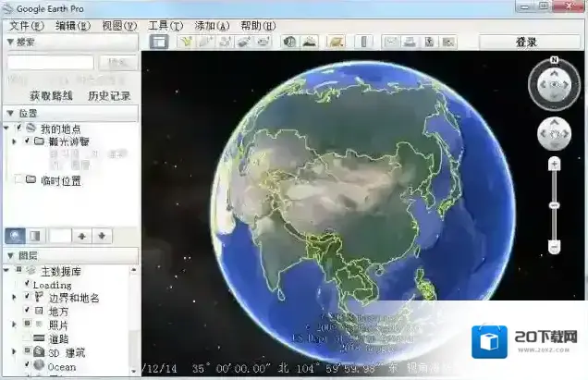Uncheck the 地方 layer checkbox
Screen dimensions: 588x380
tap(27, 310)
